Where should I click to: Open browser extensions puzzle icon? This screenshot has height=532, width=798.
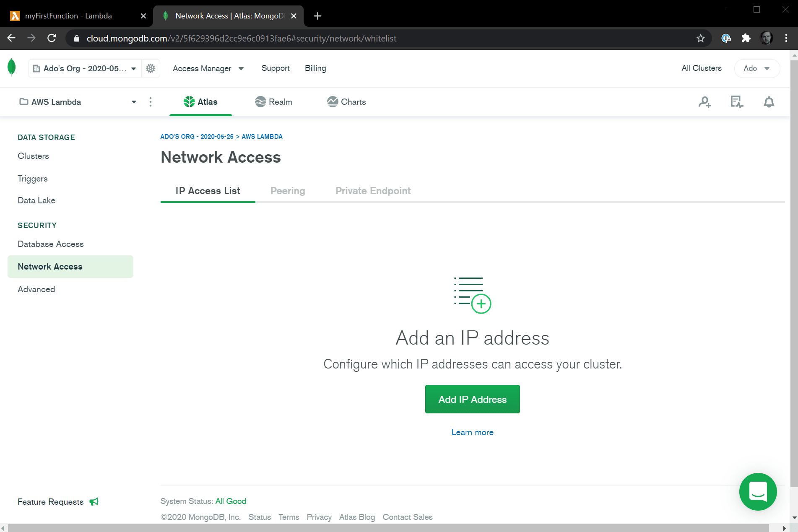746,39
